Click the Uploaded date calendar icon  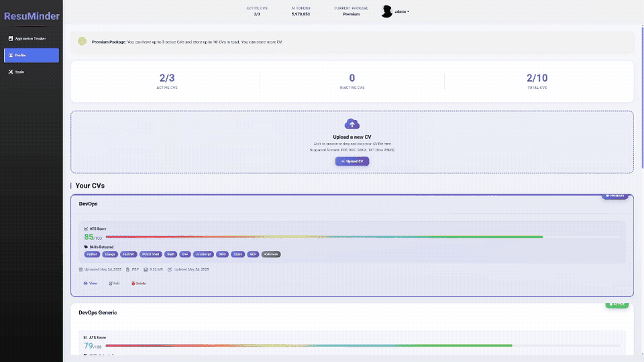pos(81,269)
